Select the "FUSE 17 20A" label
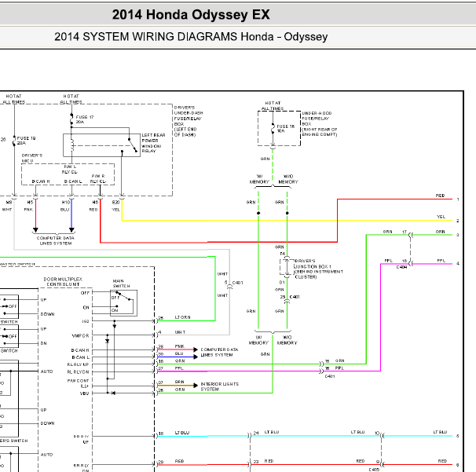Image resolution: width=476 pixels, height=472 pixels. click(85, 119)
